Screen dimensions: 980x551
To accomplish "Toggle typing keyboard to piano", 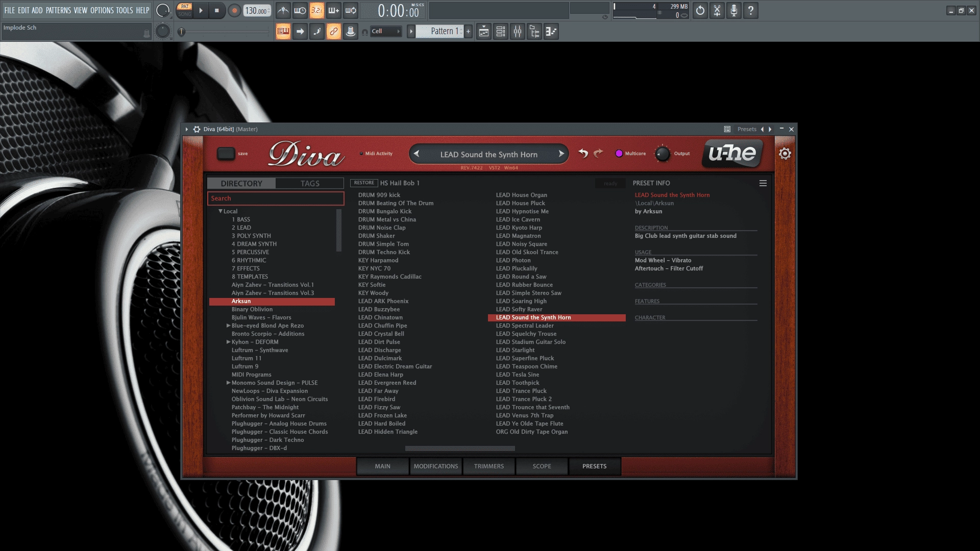I will [283, 32].
